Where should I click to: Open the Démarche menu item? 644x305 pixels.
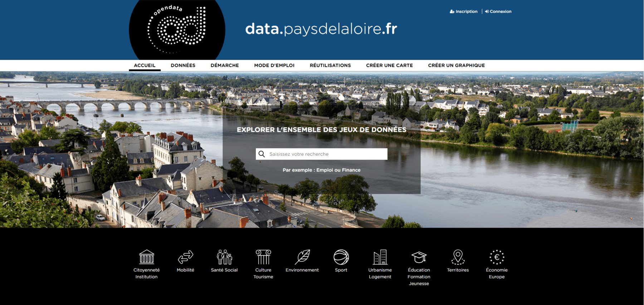225,65
